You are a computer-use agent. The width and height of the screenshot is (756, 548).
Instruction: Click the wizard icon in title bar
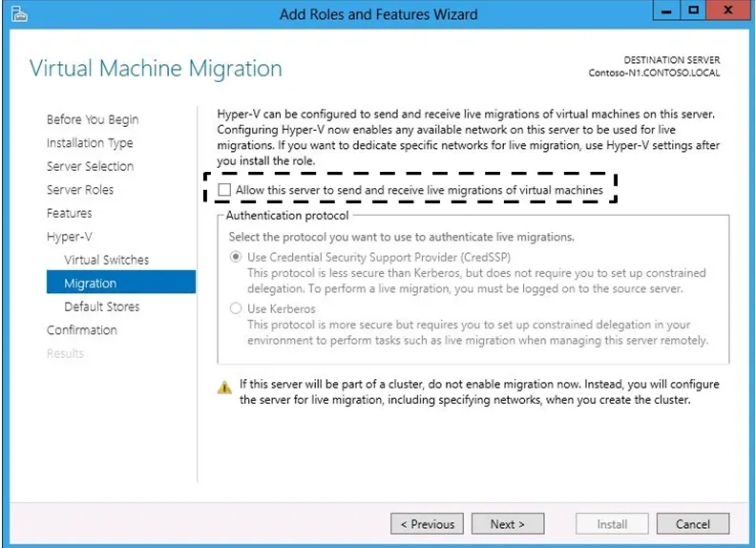click(x=19, y=13)
